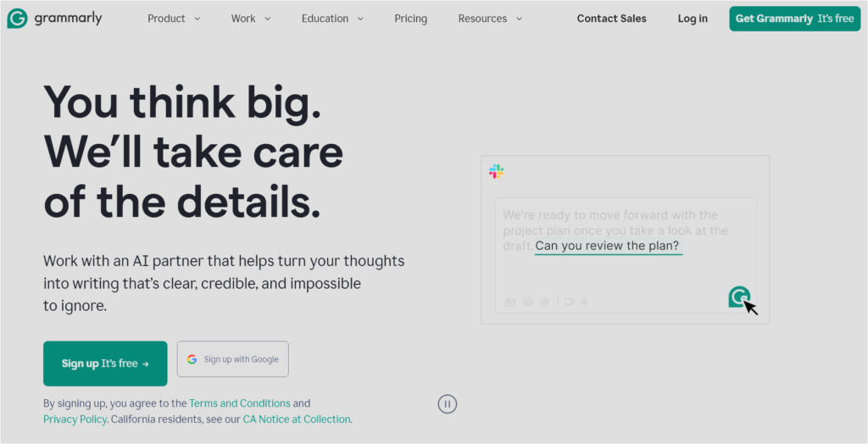Click the video camera icon
The image size is (868, 444).
570,302
